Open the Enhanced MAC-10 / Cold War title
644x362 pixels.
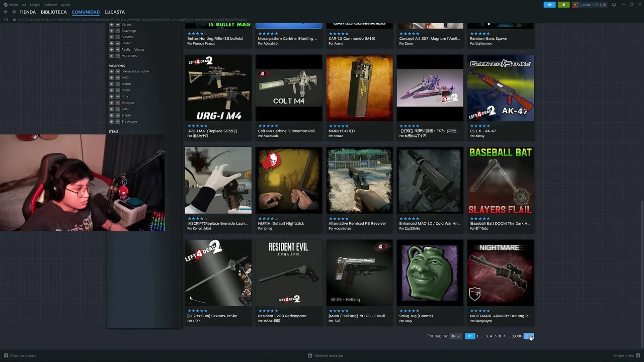coord(430,223)
